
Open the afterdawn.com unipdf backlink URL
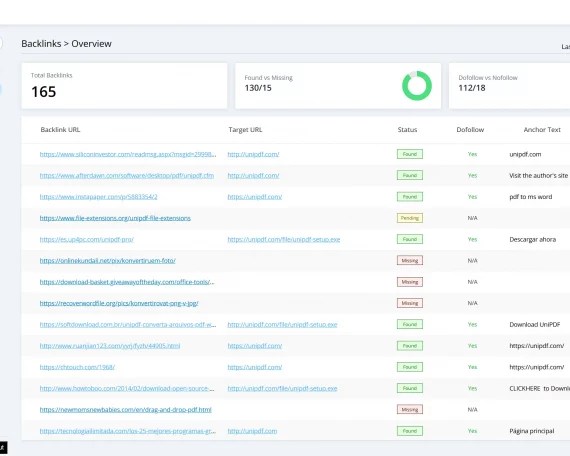127,175
